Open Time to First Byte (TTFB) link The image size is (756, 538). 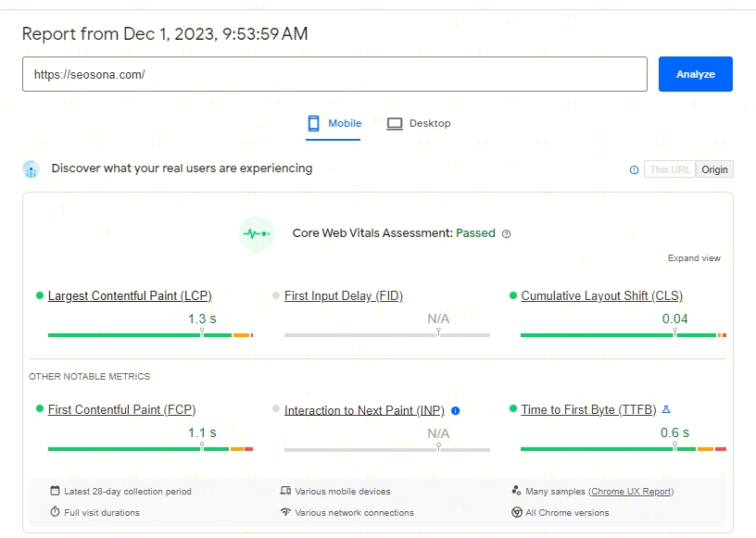pyautogui.click(x=588, y=409)
